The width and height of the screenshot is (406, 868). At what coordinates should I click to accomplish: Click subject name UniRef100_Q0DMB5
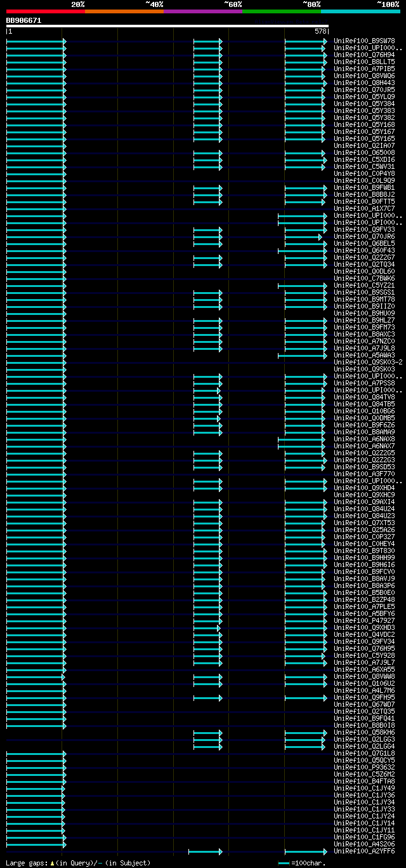(x=364, y=418)
